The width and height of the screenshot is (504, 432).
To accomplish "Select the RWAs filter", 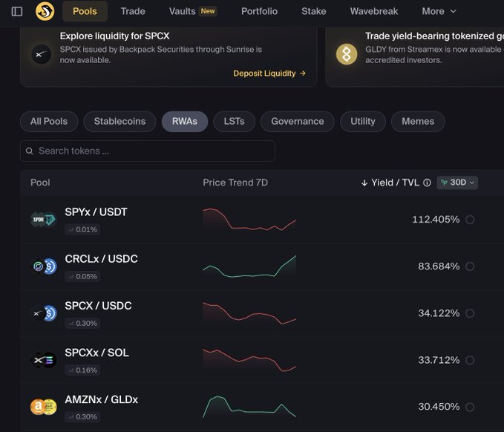I will pos(185,122).
